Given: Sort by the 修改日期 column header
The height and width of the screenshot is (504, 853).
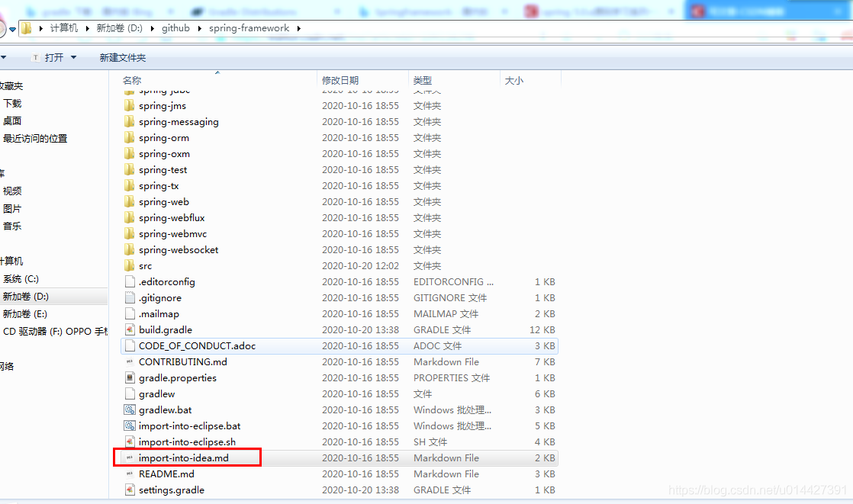Looking at the screenshot, I should pos(340,81).
